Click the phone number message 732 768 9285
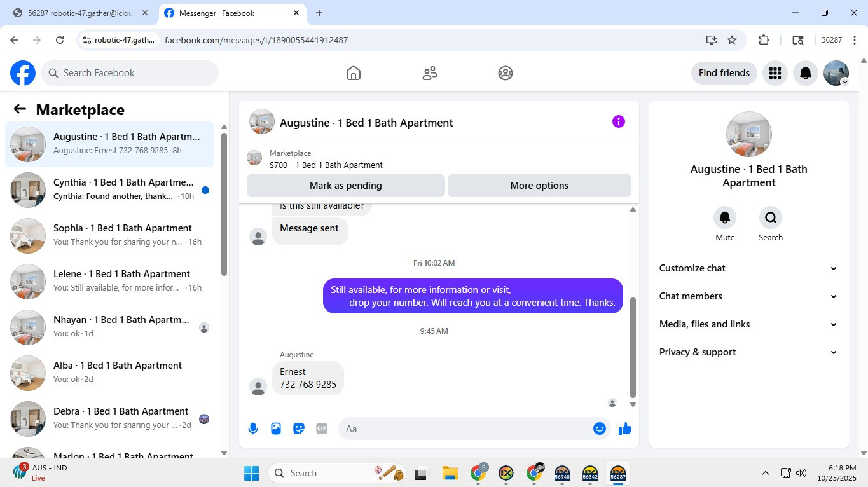The height and width of the screenshot is (487, 868). tap(308, 385)
